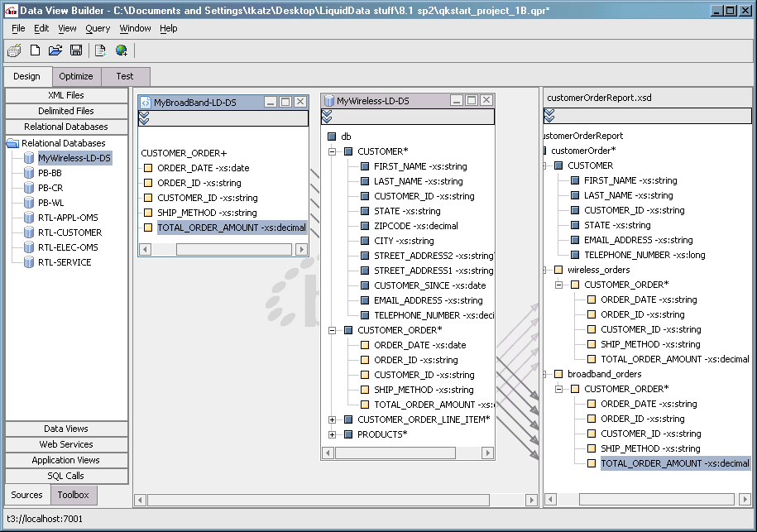Viewport: 757px width, 532px height.
Task: Open the Edit menu
Action: [41, 28]
